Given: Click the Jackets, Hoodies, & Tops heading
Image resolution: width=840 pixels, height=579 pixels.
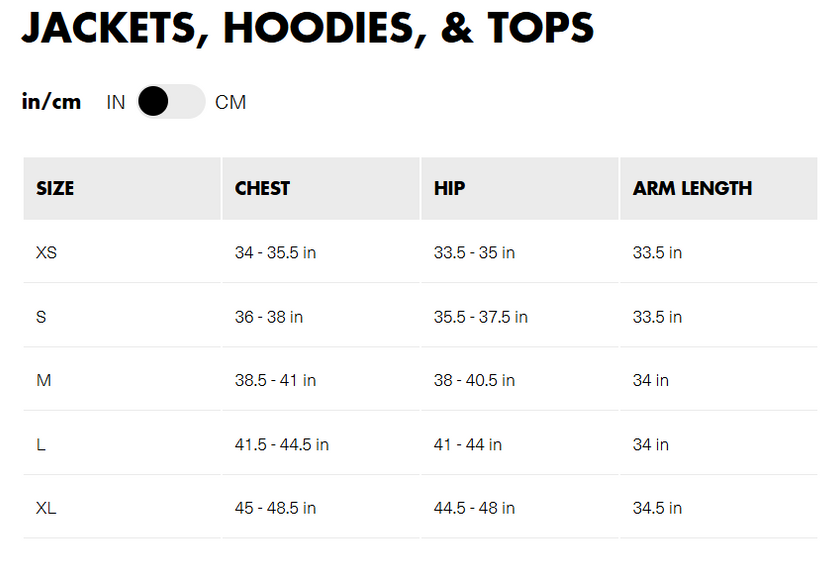Looking at the screenshot, I should pos(308,29).
